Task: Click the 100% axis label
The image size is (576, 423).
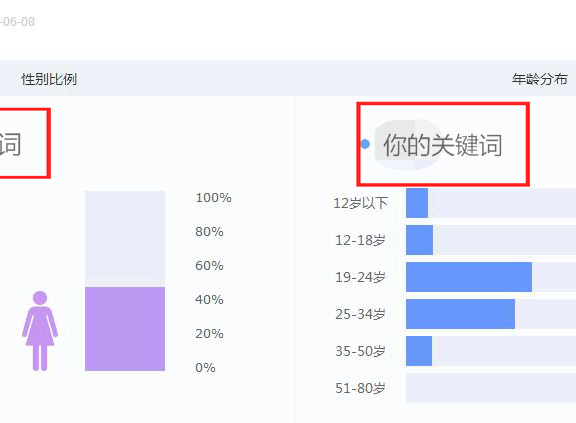Action: coord(213,198)
